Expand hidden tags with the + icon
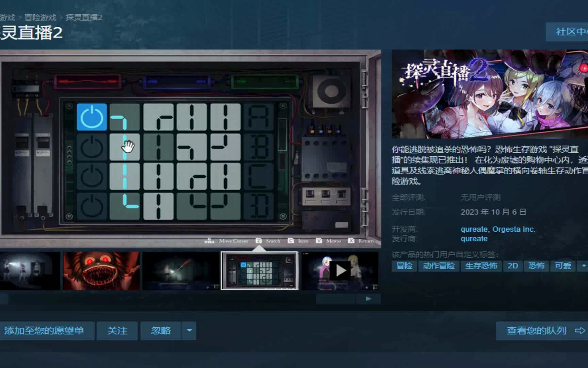Image resolution: width=588 pixels, height=368 pixels. [584, 266]
